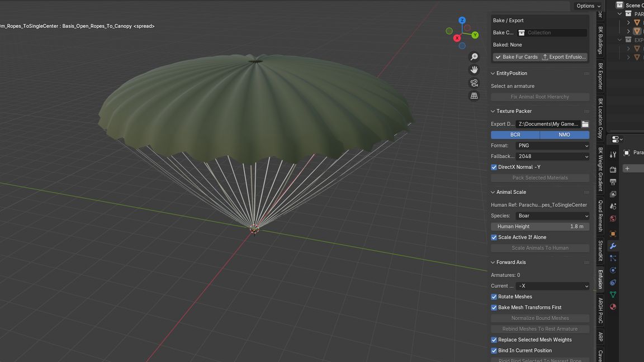This screenshot has width=644, height=362.
Task: Adjust the Human Height 1.8 m slider
Action: (x=540, y=227)
